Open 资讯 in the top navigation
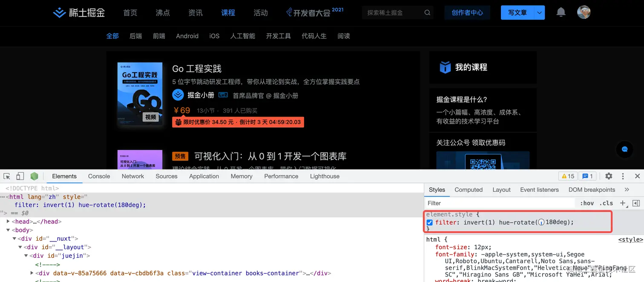The height and width of the screenshot is (282, 644). 195,13
